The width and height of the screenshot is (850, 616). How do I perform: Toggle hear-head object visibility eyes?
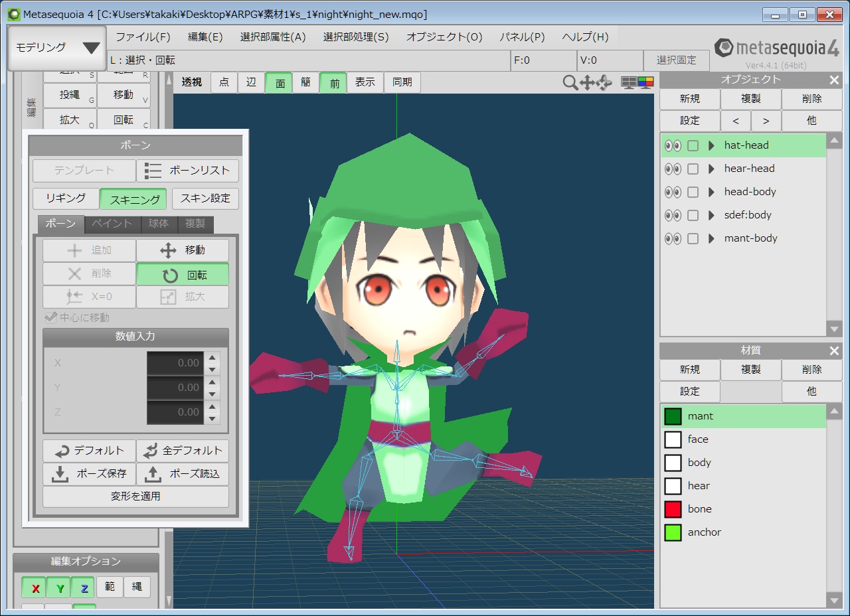[x=673, y=169]
